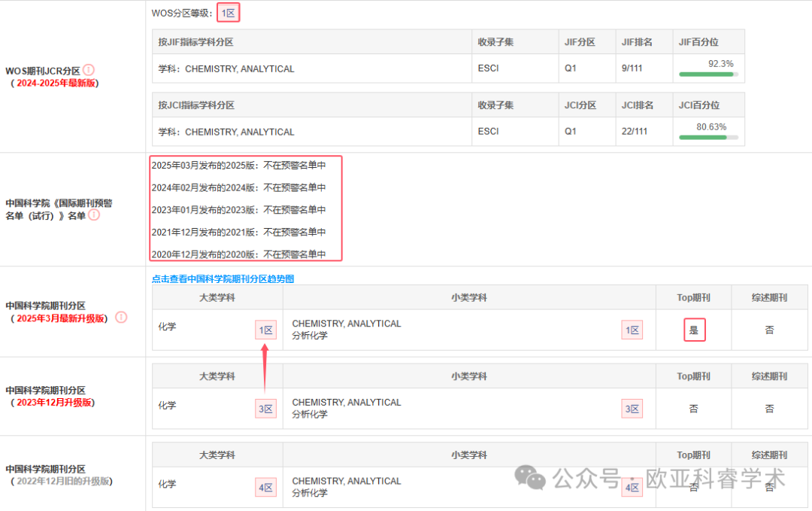Click the JIF百分位 column header

tap(698, 42)
